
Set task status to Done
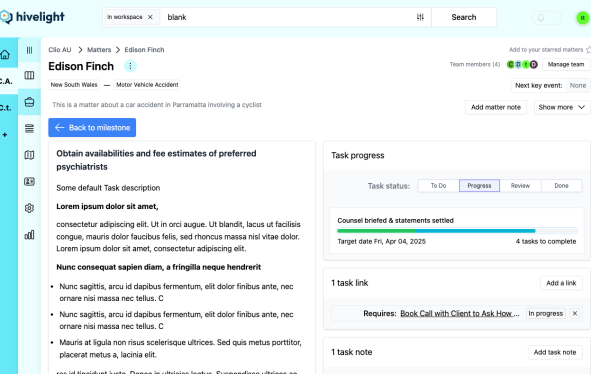(x=561, y=186)
